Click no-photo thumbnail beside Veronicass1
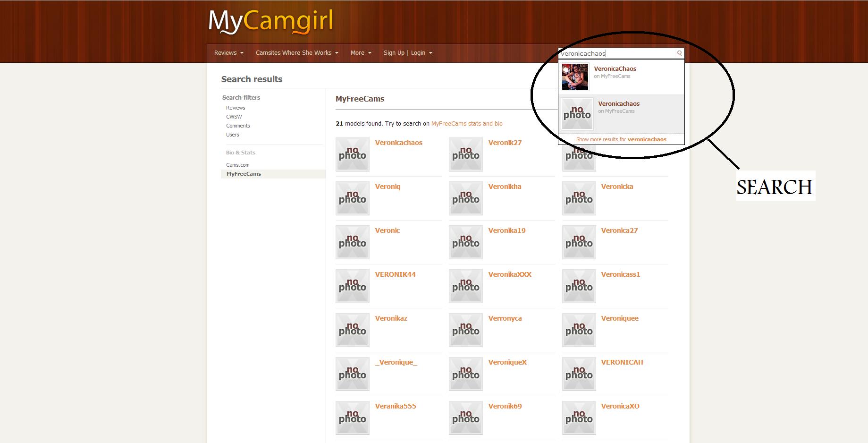The height and width of the screenshot is (443, 868). pyautogui.click(x=579, y=286)
